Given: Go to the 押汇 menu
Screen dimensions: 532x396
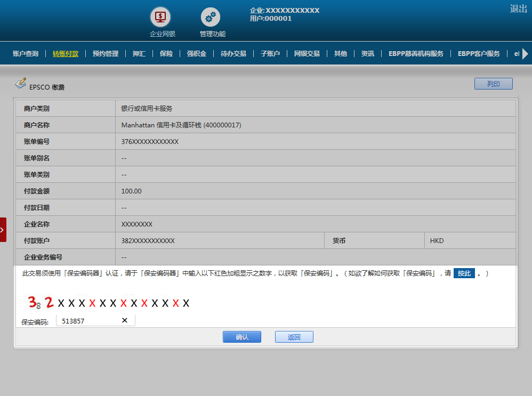Looking at the screenshot, I should point(139,54).
